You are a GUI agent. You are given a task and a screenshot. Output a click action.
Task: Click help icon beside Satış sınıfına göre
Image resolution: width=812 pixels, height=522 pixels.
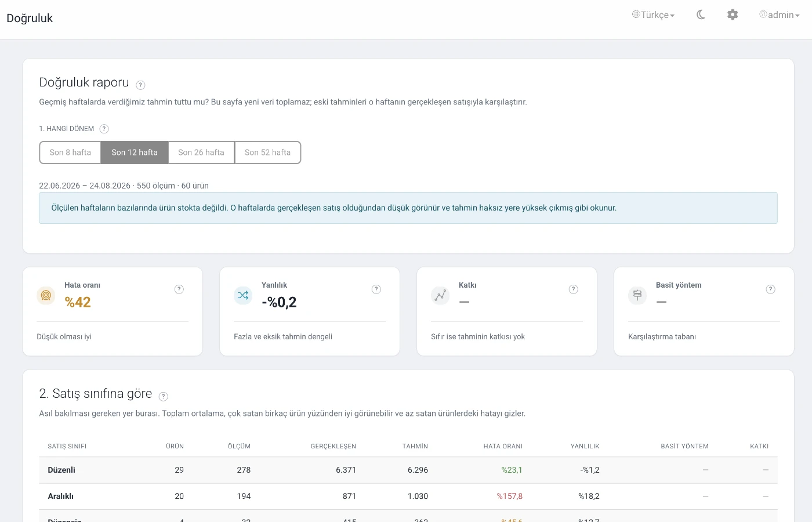click(164, 397)
